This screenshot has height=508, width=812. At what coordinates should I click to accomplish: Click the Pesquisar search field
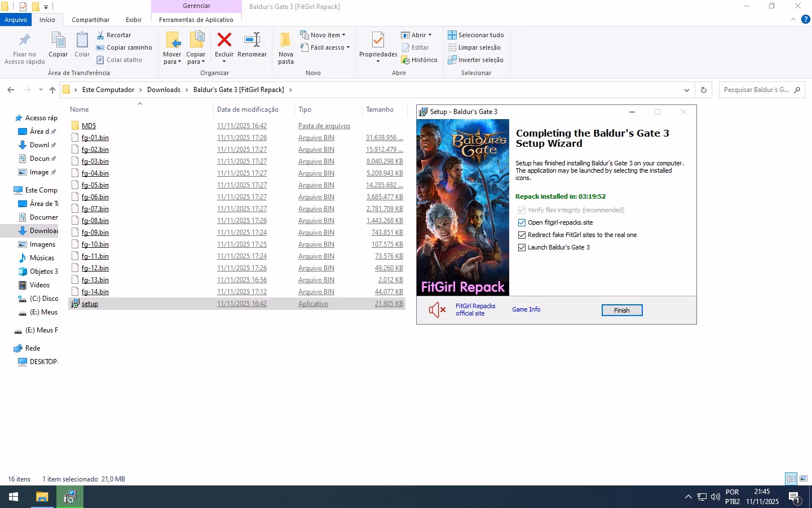[756, 90]
